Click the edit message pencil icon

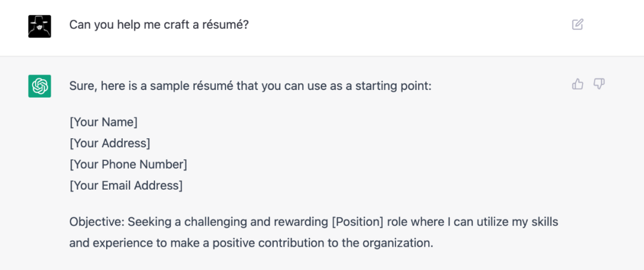pyautogui.click(x=577, y=24)
